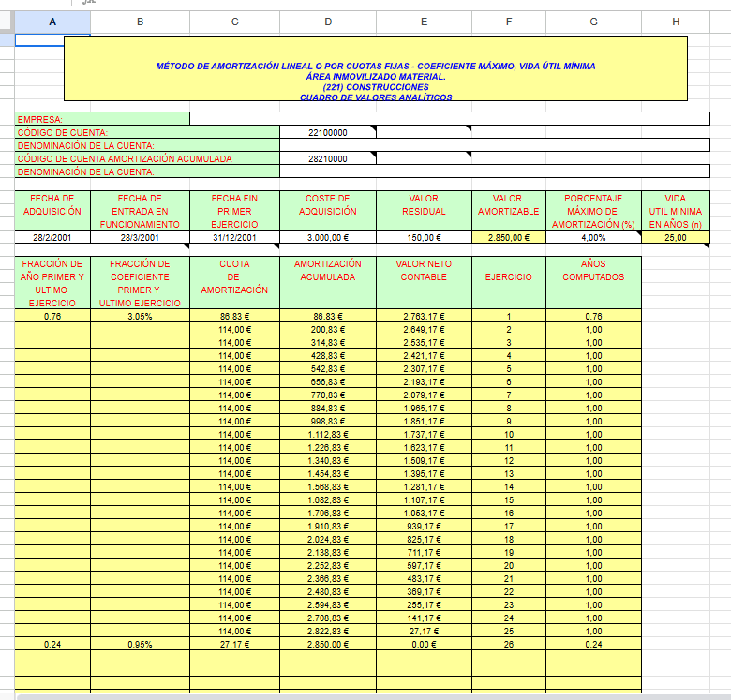Click the minimum useful life cell 25,00
This screenshot has height=700, width=731.
point(675,237)
